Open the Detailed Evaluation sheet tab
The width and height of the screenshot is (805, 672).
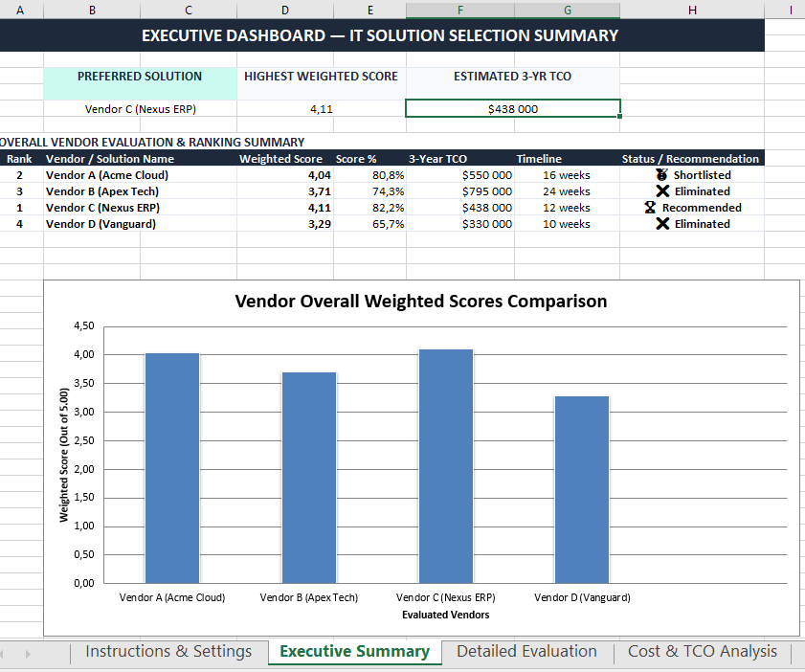[x=526, y=651]
